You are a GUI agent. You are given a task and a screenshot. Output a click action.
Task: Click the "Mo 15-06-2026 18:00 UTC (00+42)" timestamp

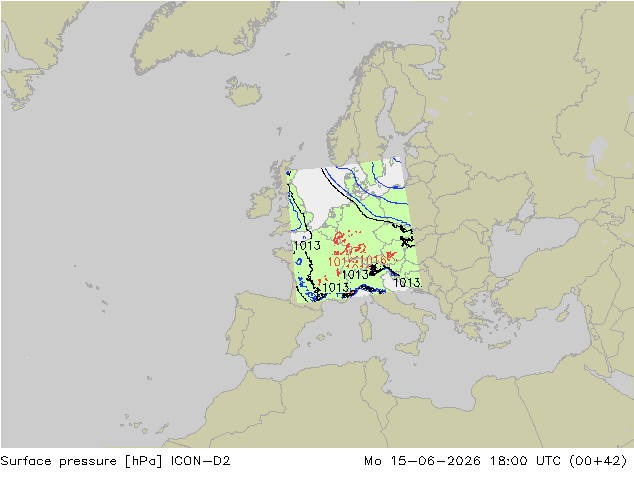pos(496,461)
